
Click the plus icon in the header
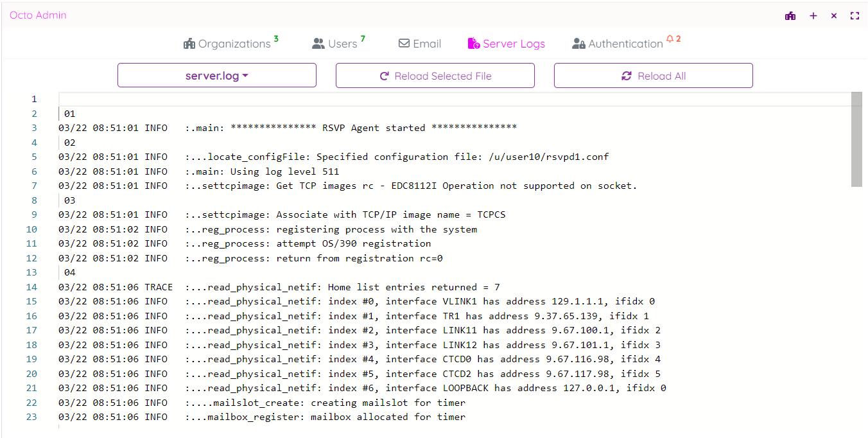click(x=813, y=16)
